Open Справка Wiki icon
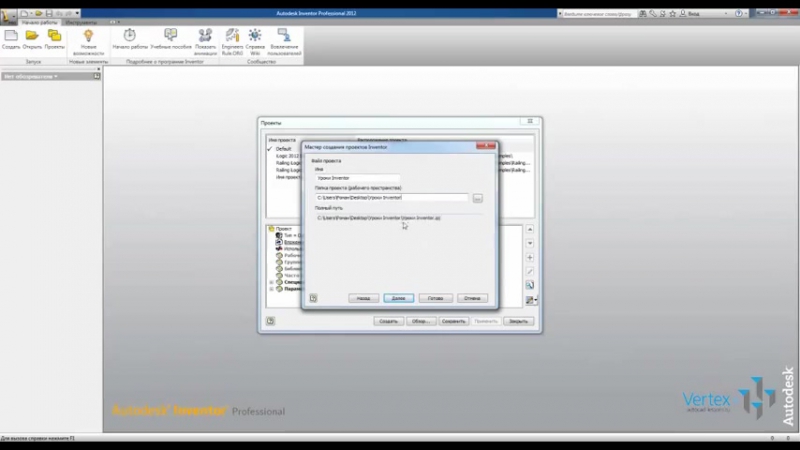Image resolution: width=800 pixels, height=450 pixels. [x=255, y=35]
